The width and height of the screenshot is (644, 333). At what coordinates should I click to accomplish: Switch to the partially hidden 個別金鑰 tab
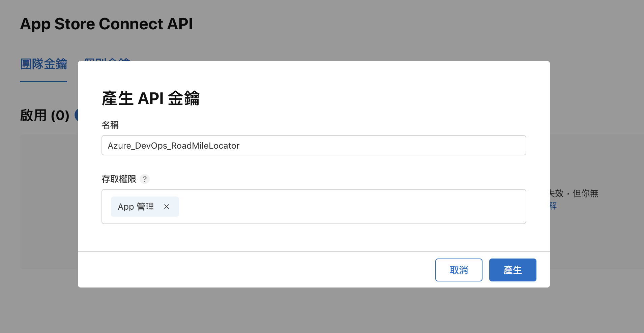click(x=107, y=60)
